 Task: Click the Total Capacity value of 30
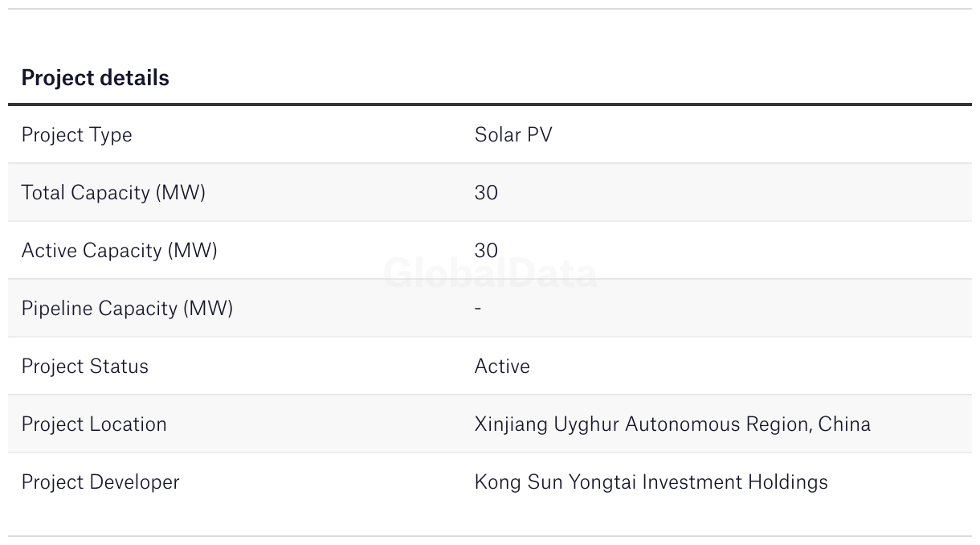click(x=486, y=193)
